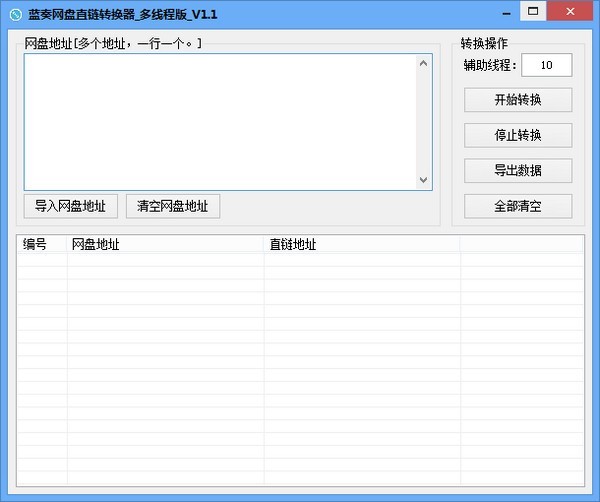This screenshot has height=502, width=600.
Task: Sort by 编号 column header
Action: pos(42,244)
